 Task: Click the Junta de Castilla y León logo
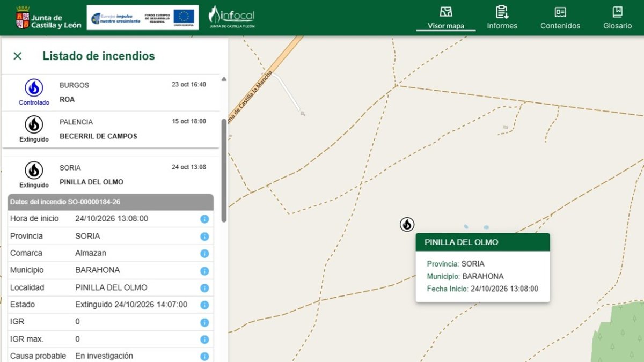pyautogui.click(x=48, y=18)
